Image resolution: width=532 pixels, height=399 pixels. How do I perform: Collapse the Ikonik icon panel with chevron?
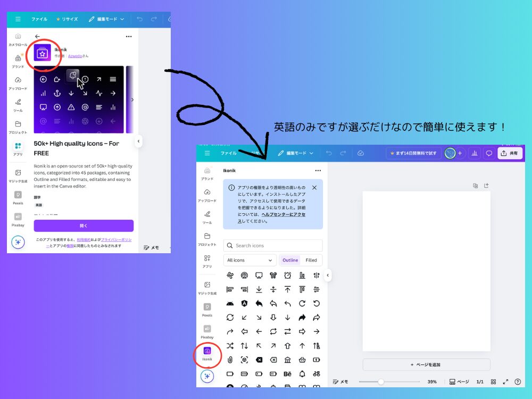(328, 275)
